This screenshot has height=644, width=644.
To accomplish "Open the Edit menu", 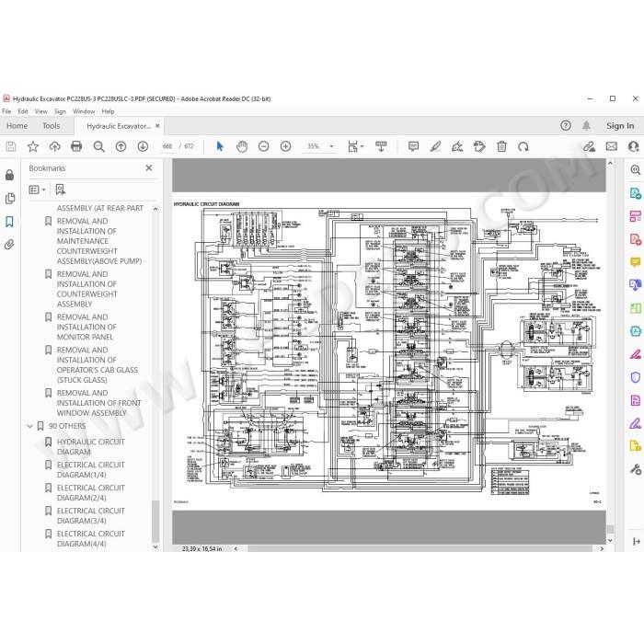I will point(23,111).
